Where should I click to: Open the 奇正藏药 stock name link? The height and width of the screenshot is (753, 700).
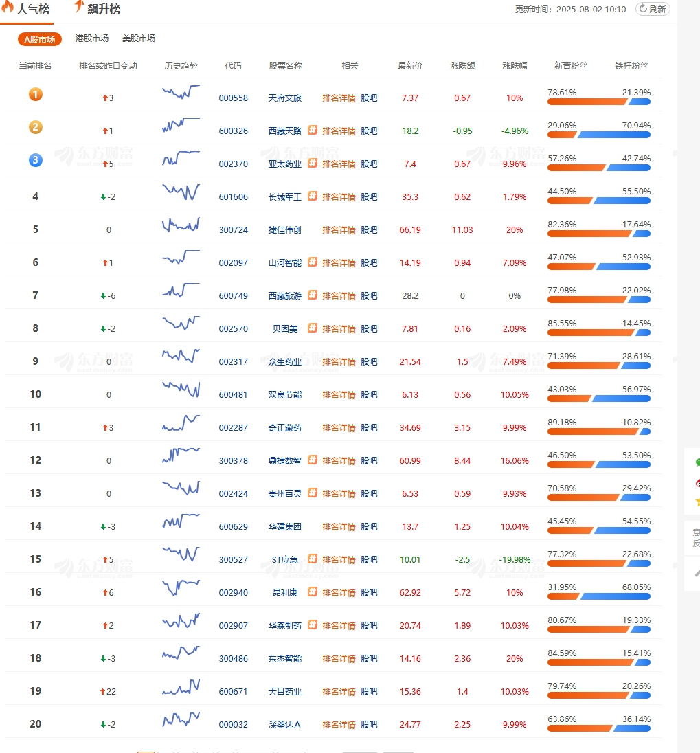(284, 427)
